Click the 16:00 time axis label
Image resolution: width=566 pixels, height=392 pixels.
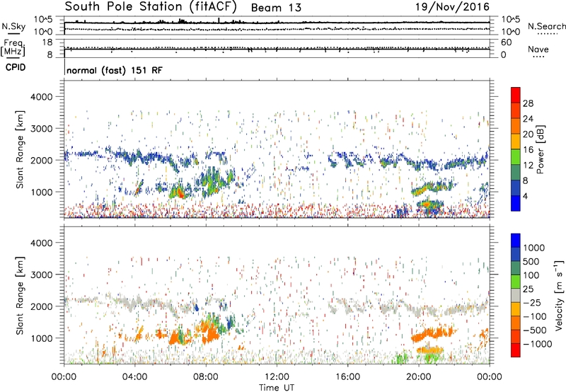347,377
